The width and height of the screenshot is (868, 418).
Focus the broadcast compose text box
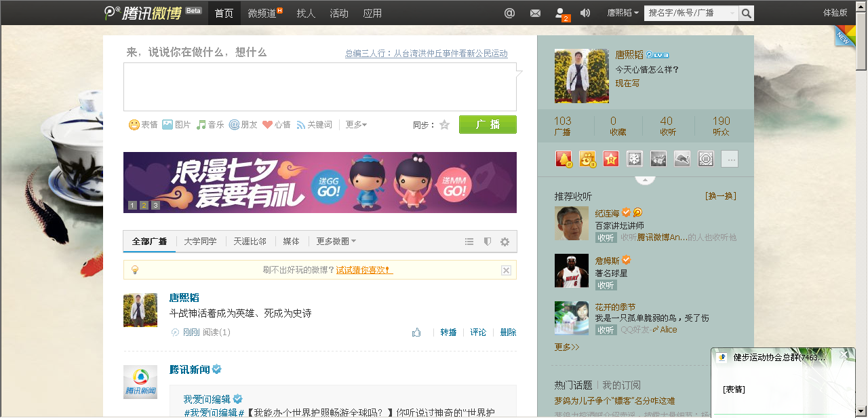(320, 87)
